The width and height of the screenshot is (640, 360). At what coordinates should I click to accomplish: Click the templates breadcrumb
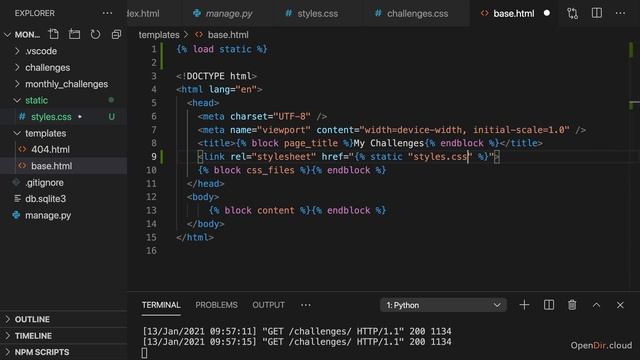[x=159, y=35]
